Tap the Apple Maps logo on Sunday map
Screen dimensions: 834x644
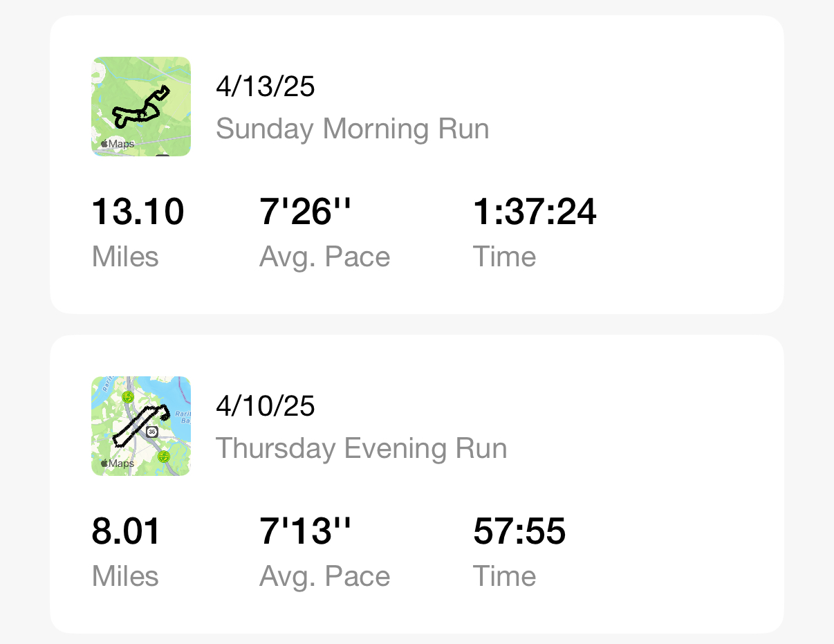(117, 144)
